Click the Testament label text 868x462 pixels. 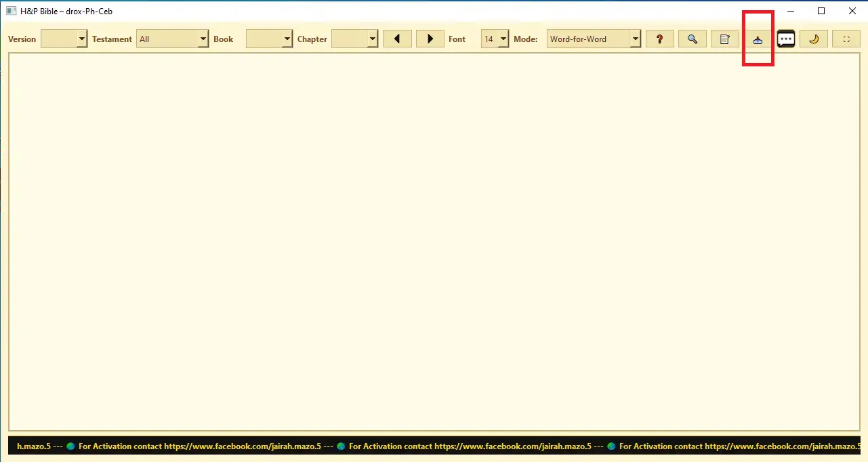pos(112,39)
